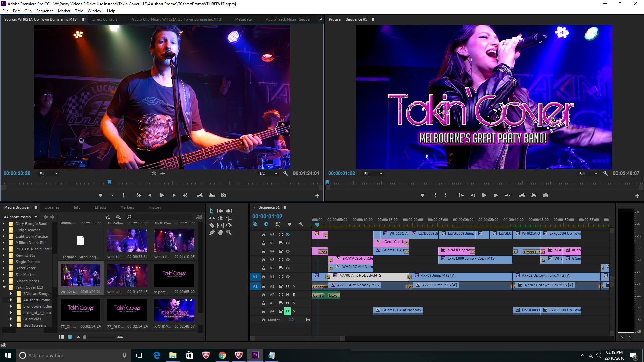This screenshot has height=362, width=644.
Task: Click Insert button in Source monitor
Action: coord(200,195)
